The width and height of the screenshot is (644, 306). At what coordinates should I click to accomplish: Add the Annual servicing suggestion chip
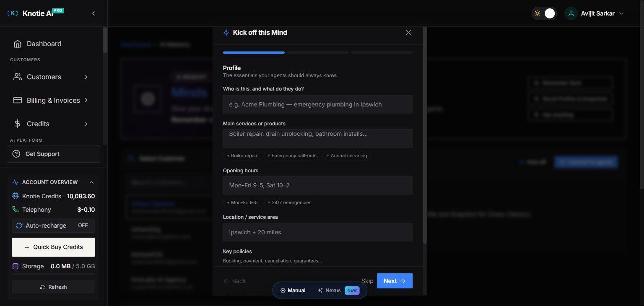[347, 156]
